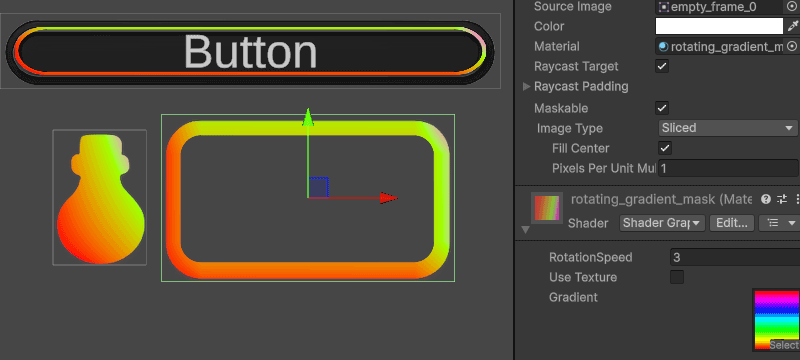Uncheck the Fill Center checkbox

[665, 148]
